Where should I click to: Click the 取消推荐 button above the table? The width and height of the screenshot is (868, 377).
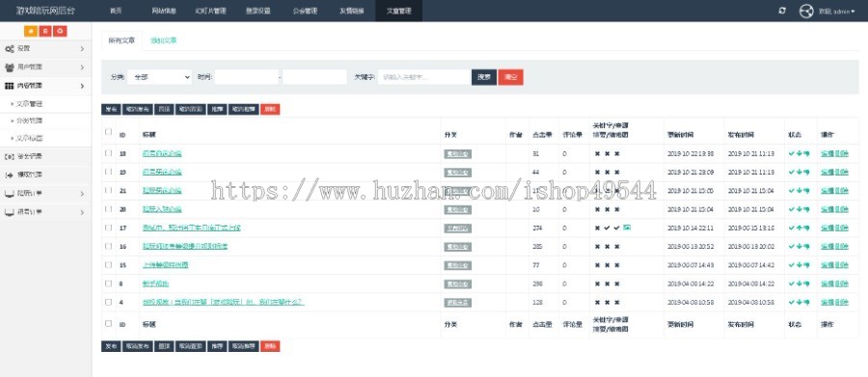244,110
